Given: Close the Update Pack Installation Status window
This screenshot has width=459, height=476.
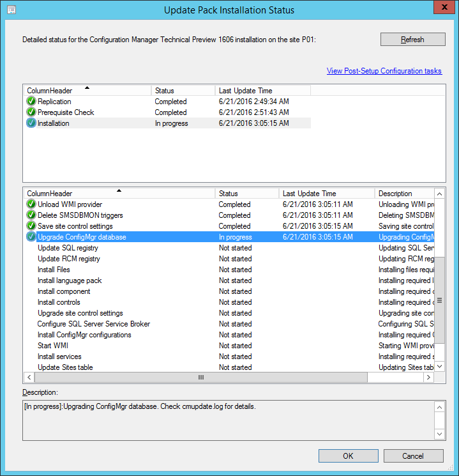Looking at the screenshot, I should click(x=444, y=7).
